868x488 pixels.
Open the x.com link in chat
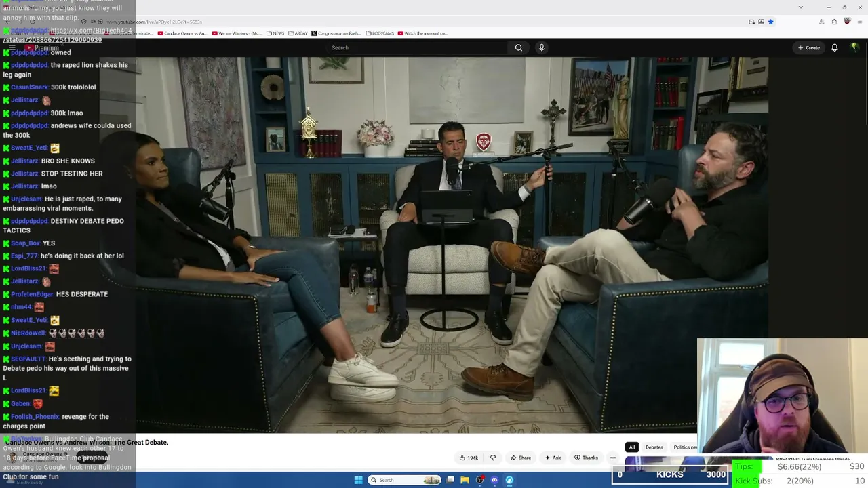point(67,35)
